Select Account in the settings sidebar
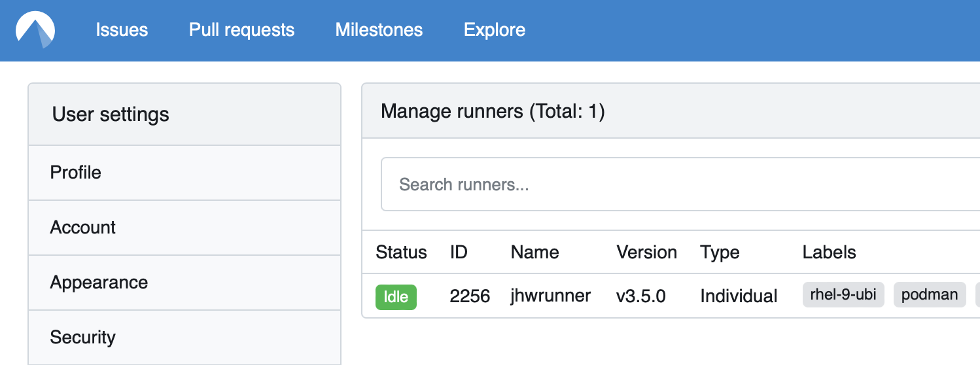This screenshot has width=980, height=365. [184, 228]
